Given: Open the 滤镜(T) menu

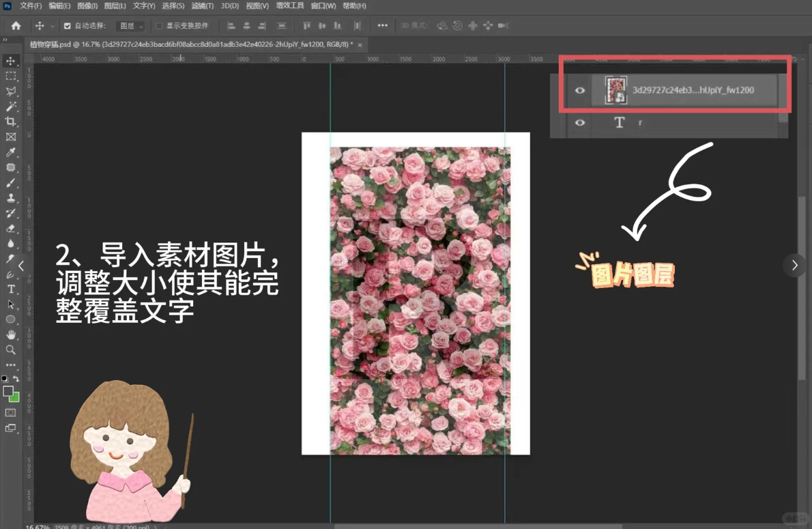Looking at the screenshot, I should 202,6.
